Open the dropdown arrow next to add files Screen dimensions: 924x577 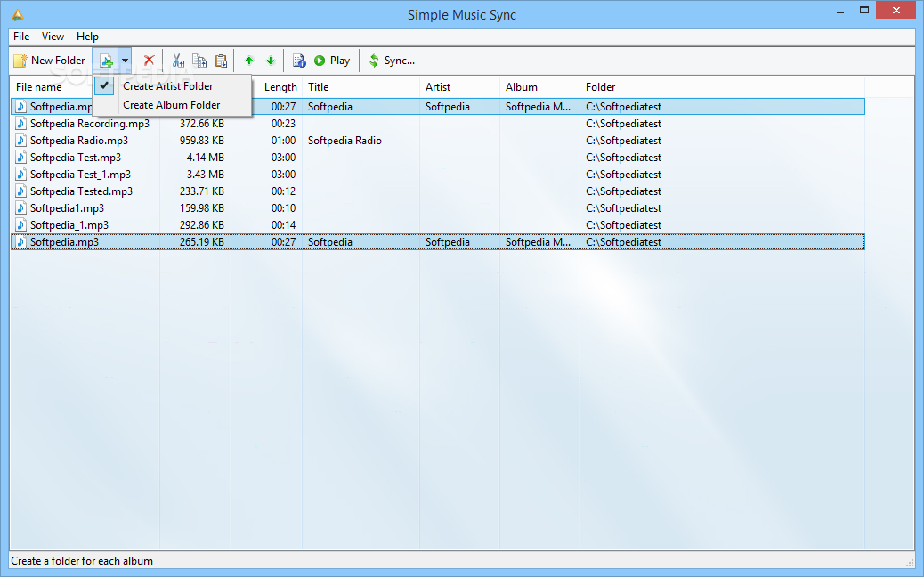click(125, 61)
